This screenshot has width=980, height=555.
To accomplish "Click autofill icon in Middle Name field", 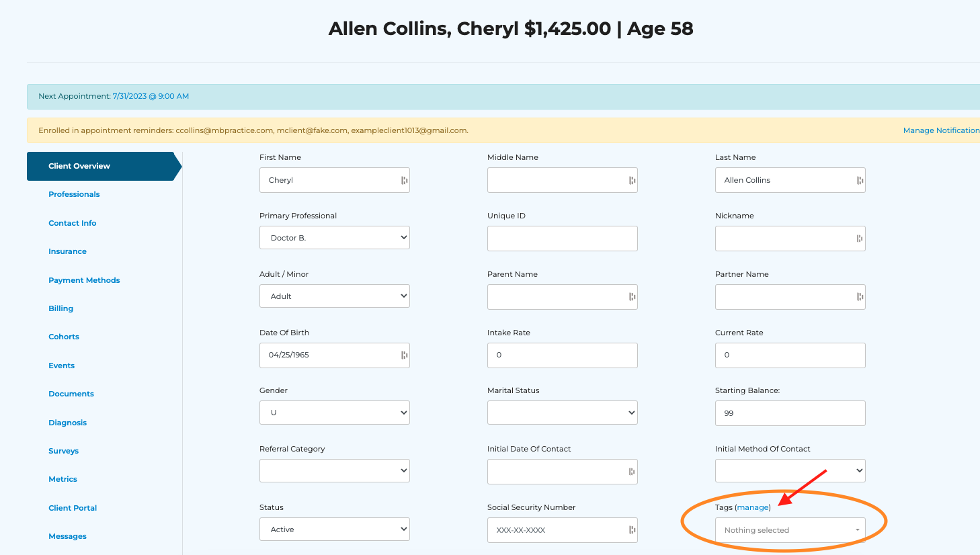I will point(632,180).
